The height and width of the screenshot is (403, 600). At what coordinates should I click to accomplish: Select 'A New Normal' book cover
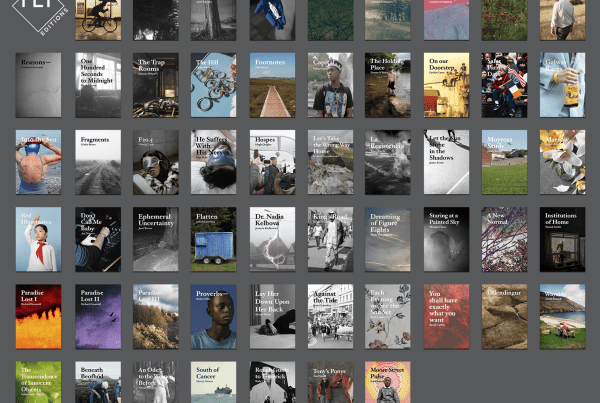(504, 240)
